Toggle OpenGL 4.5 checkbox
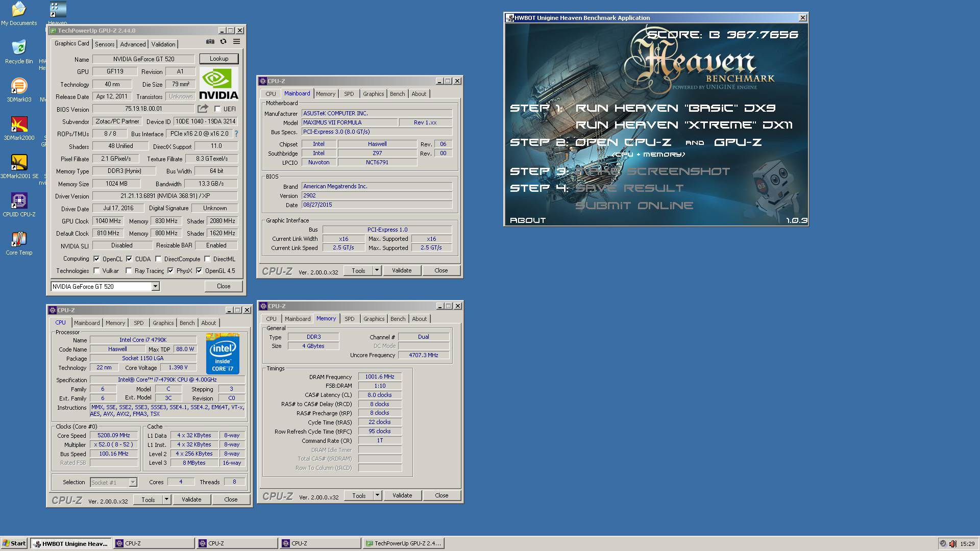Screen dimensions: 980x551 click(199, 271)
